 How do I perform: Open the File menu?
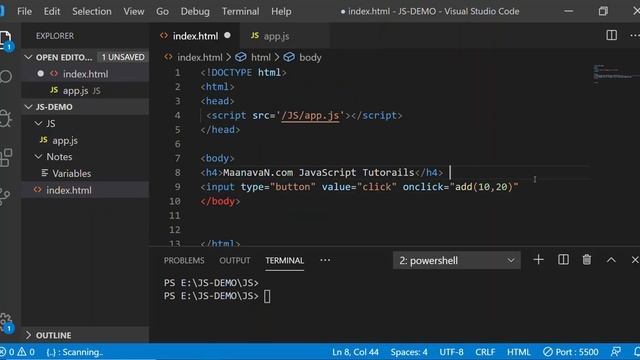coord(24,11)
